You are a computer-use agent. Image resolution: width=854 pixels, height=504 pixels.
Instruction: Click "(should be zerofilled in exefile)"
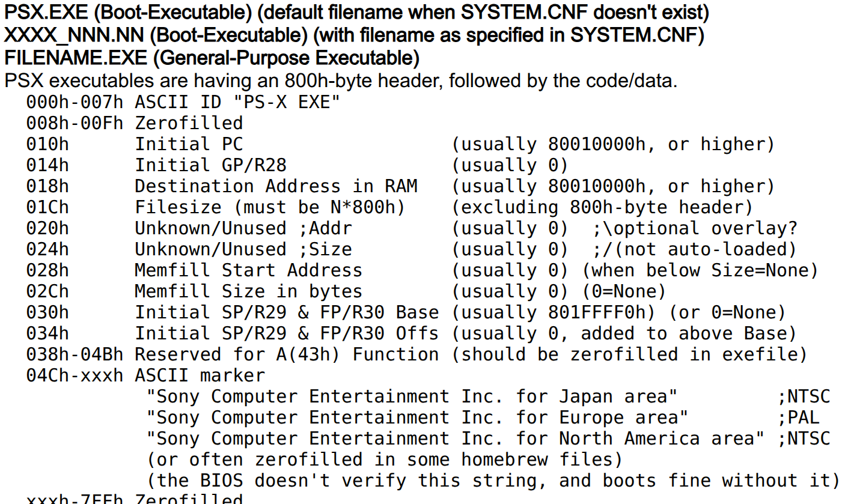pos(629,354)
